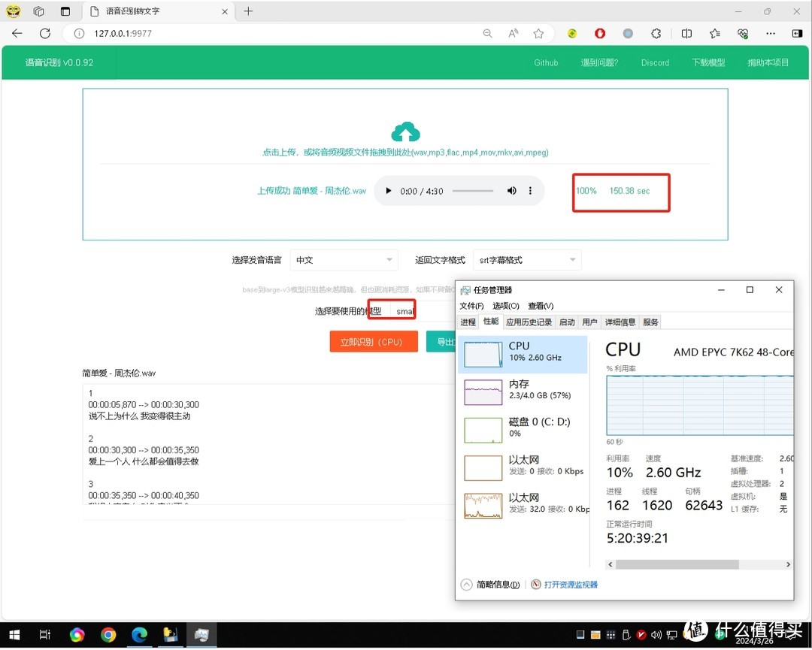Select the 以太网 item sending 32.0 Kbps
This screenshot has height=650, width=812.
(523, 505)
